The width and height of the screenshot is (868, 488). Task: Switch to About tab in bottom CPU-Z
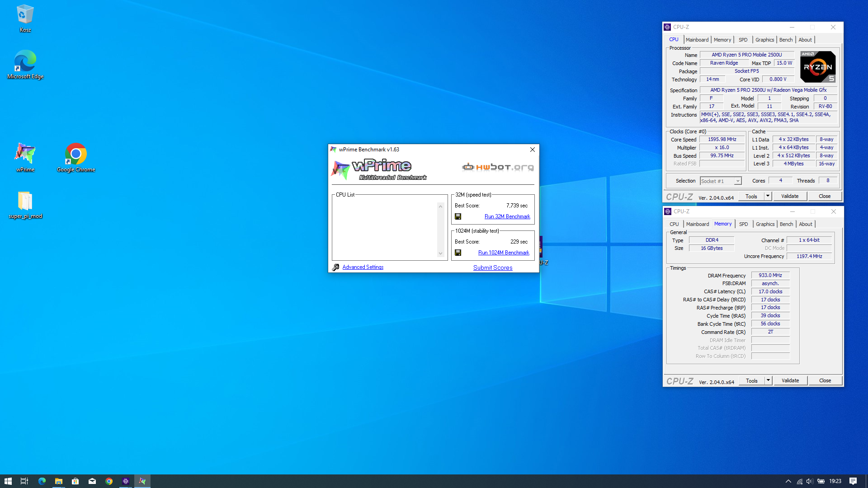click(806, 224)
